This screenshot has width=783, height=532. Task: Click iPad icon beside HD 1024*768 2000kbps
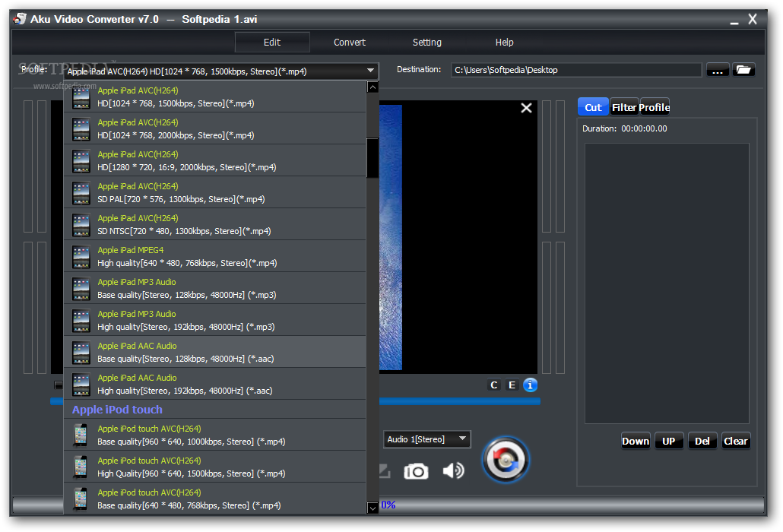click(81, 129)
